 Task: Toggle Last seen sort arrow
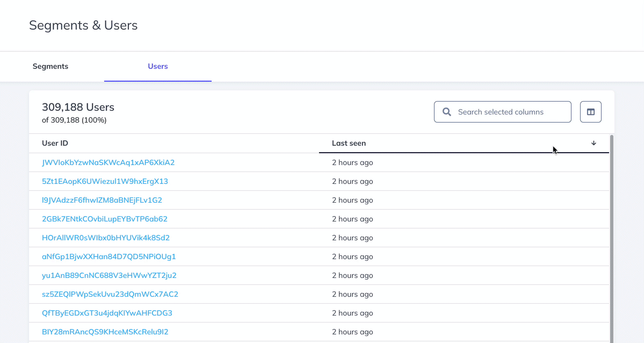point(594,143)
